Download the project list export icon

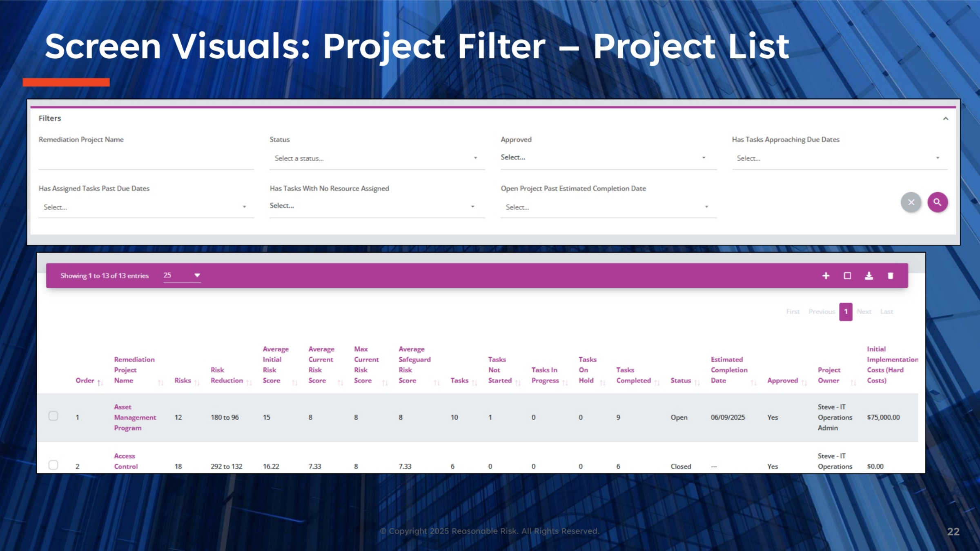[x=869, y=276]
